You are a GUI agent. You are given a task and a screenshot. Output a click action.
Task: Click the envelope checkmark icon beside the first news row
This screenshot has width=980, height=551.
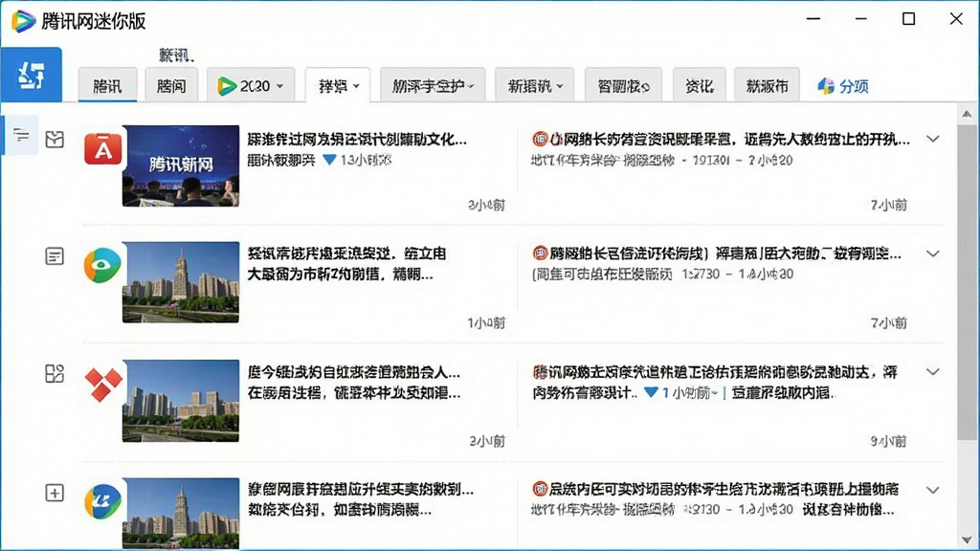point(55,139)
